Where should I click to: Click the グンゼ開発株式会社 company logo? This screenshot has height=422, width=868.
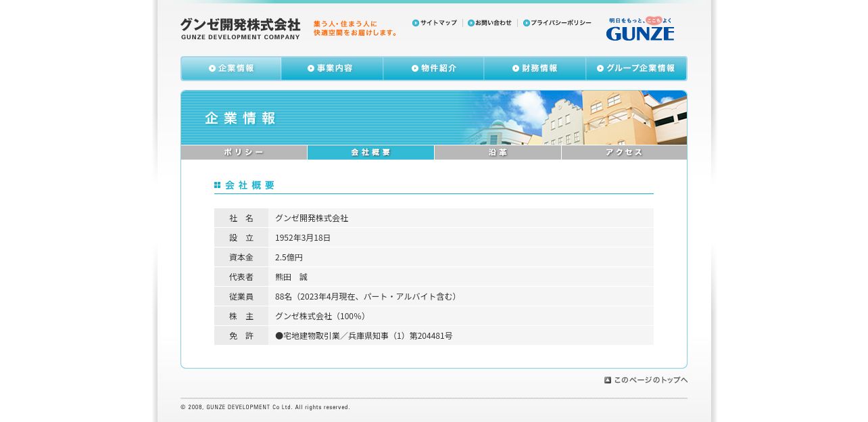click(x=240, y=28)
